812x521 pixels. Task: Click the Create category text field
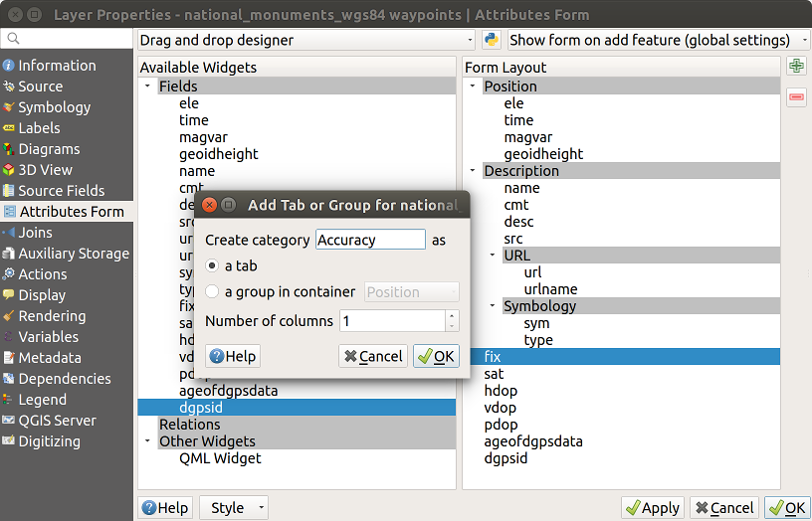(x=370, y=240)
